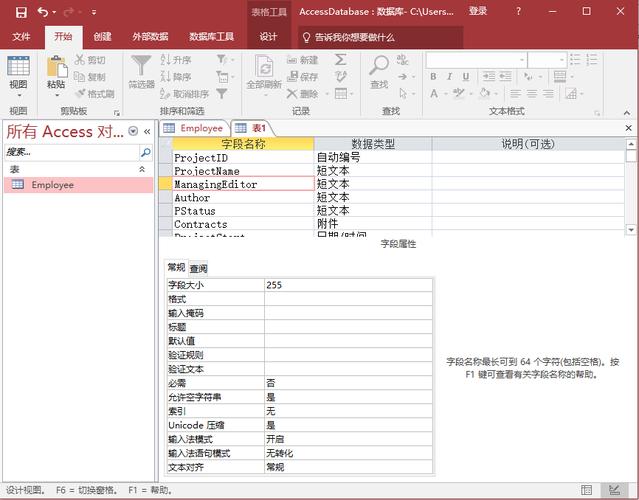Click the Save record (保存) icon
Screen dimensions: 639x500
[293, 76]
